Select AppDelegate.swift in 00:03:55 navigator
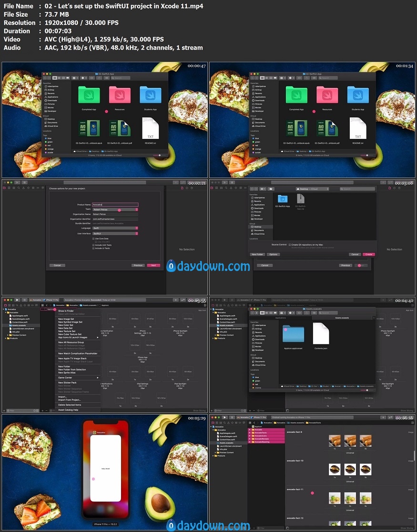 pos(20,316)
